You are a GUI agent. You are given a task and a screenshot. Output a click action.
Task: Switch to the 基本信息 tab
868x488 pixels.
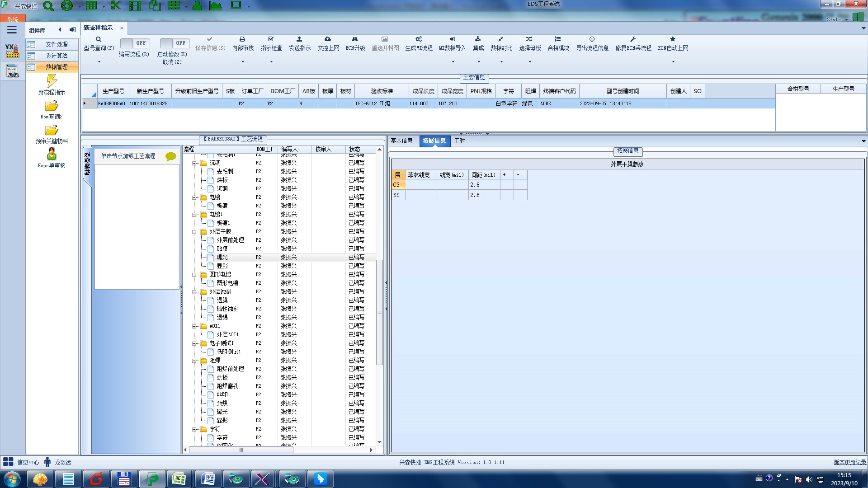tap(401, 141)
